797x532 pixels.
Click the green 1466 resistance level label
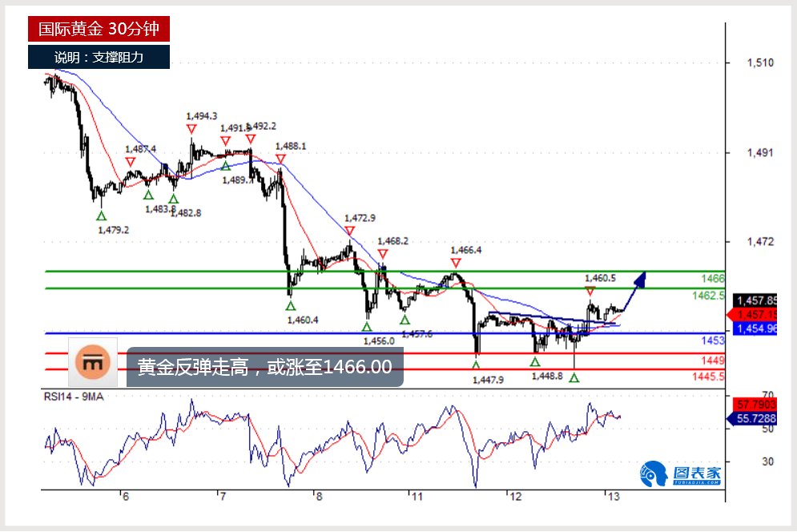pos(713,279)
